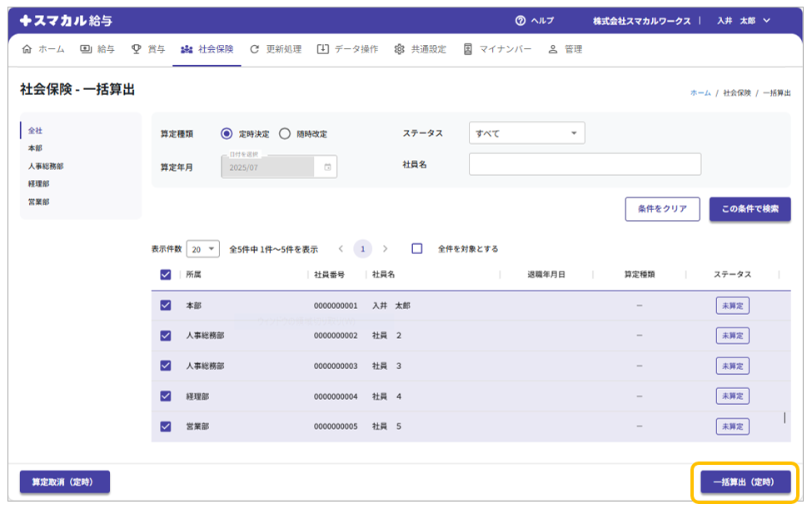Switch to the 給与 tab
Viewport: 812px width, 509px height.
coord(97,49)
